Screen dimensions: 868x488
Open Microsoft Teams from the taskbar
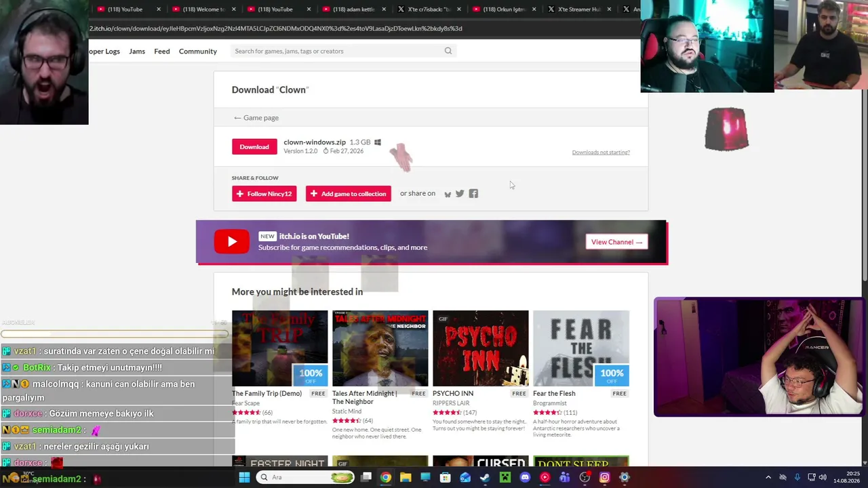(565, 477)
